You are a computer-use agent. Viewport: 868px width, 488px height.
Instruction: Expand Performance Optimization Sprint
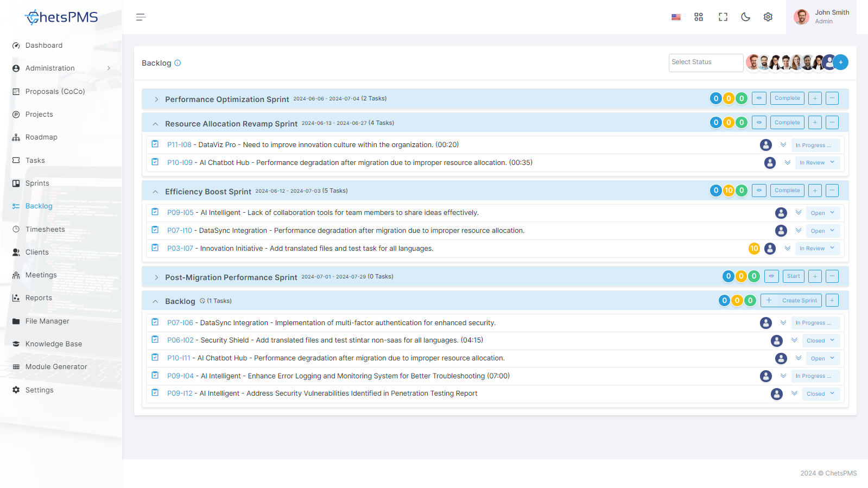pos(156,99)
